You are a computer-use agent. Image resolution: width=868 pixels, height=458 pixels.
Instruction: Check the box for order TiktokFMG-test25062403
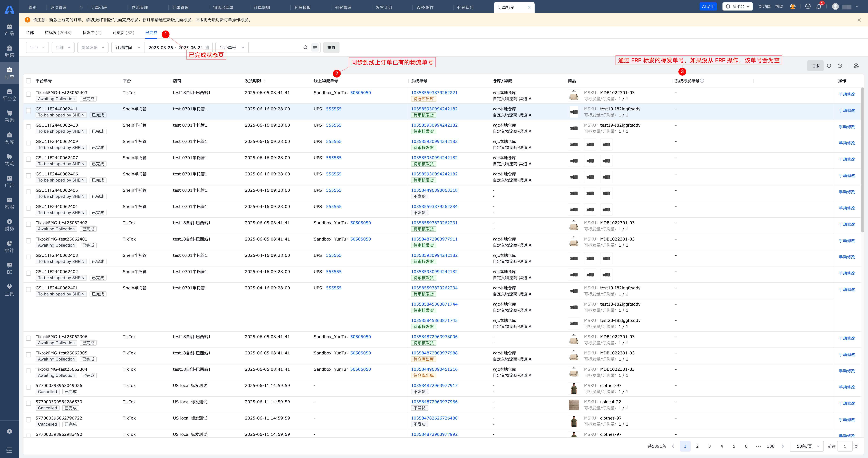pos(29,94)
